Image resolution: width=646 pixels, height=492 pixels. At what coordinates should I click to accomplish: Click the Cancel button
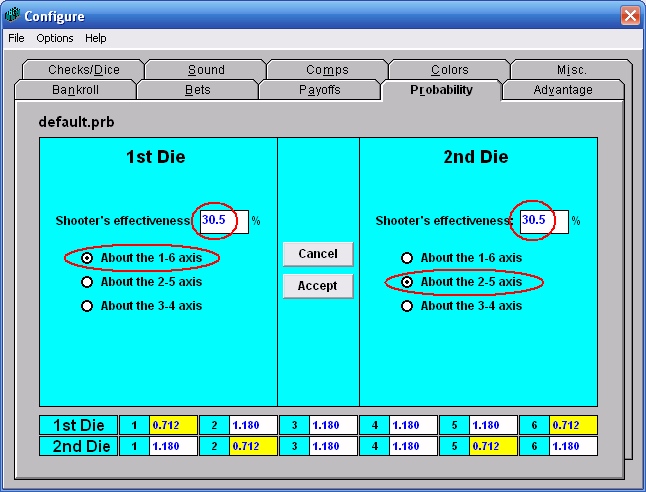[317, 254]
